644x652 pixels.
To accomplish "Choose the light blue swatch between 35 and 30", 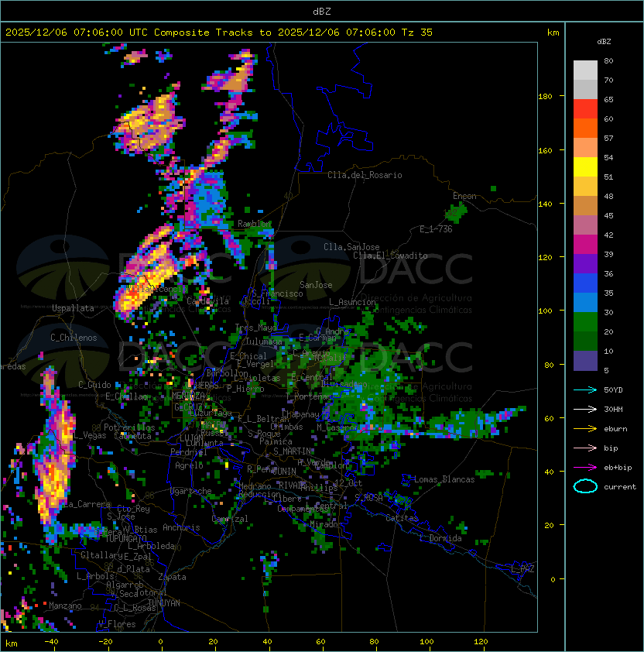I will tap(585, 303).
